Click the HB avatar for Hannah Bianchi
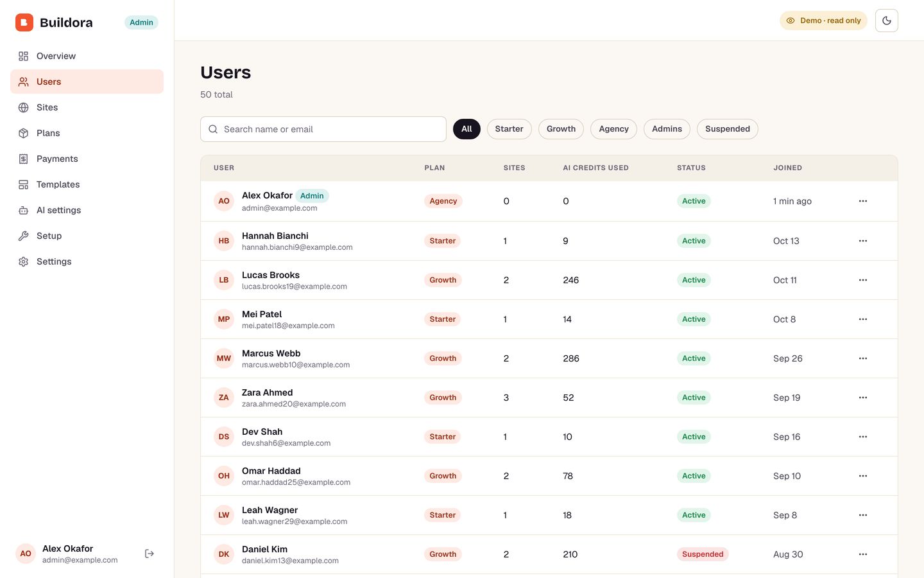The height and width of the screenshot is (578, 924). point(224,241)
